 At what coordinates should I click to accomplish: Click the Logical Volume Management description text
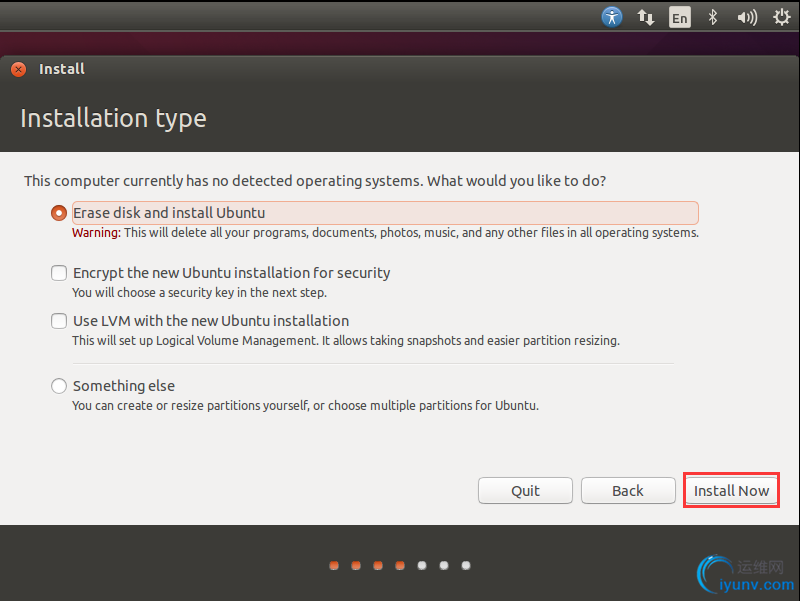[x=346, y=341]
